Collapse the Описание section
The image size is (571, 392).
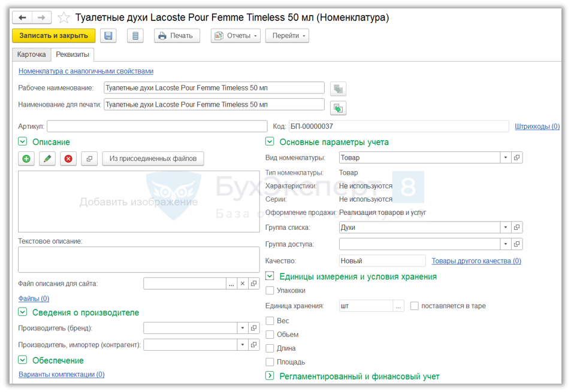[23, 142]
